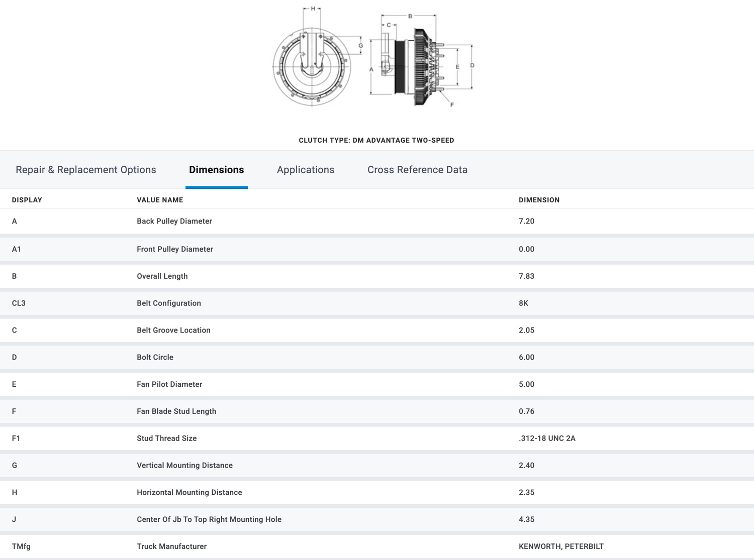Open the Repair & Replacement Options tab

point(86,170)
